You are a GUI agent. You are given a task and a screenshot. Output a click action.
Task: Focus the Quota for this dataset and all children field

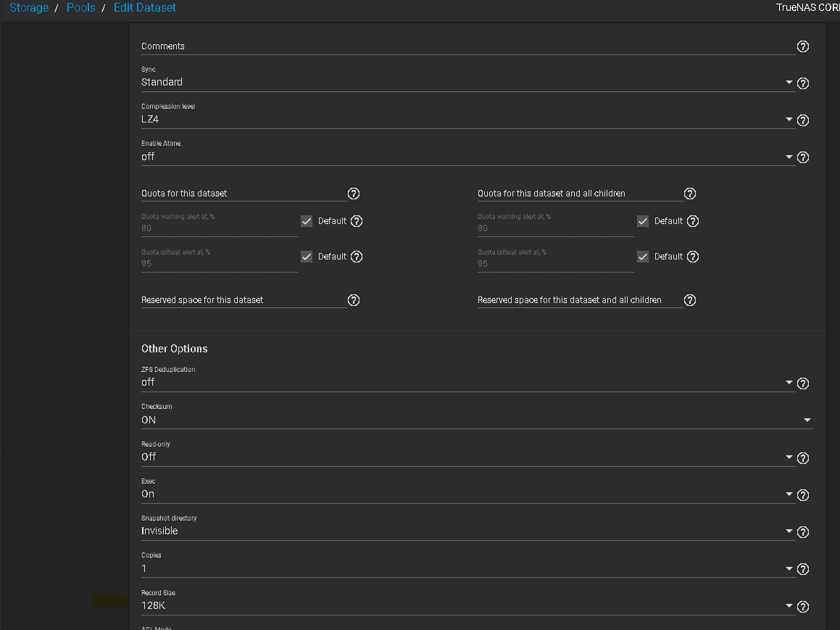pyautogui.click(x=578, y=194)
